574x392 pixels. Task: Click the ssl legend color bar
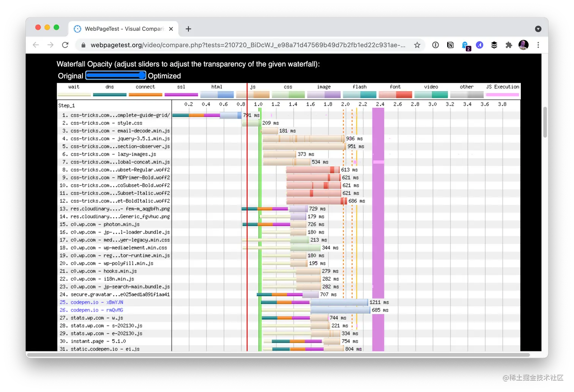(x=181, y=94)
